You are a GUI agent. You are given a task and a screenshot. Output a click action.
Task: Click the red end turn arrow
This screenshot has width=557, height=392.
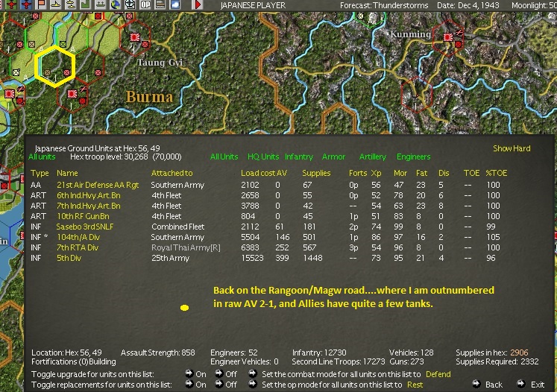coord(198,4)
